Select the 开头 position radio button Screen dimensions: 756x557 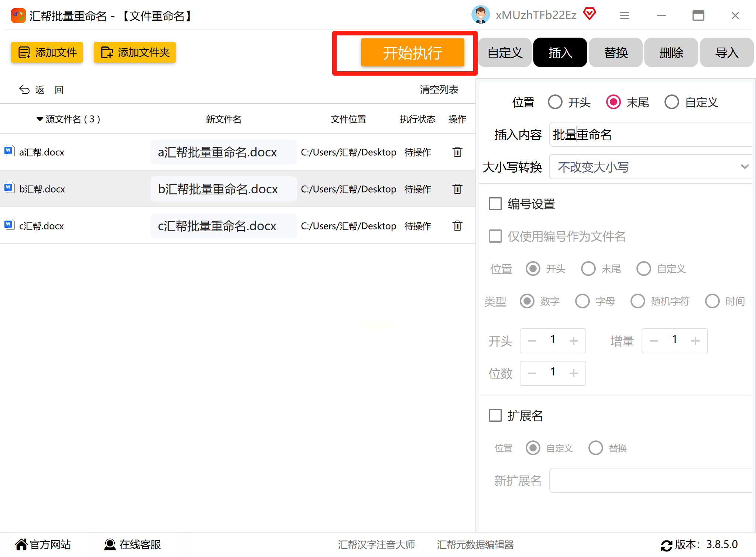click(x=555, y=102)
